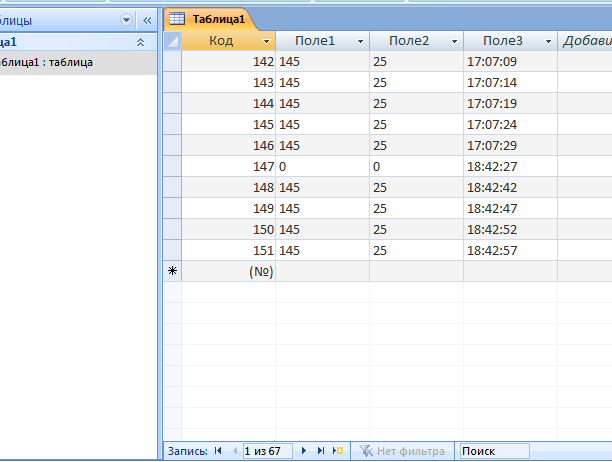The image size is (612, 462).
Task: Switch to the Таблица1 document tab
Action: coord(210,19)
